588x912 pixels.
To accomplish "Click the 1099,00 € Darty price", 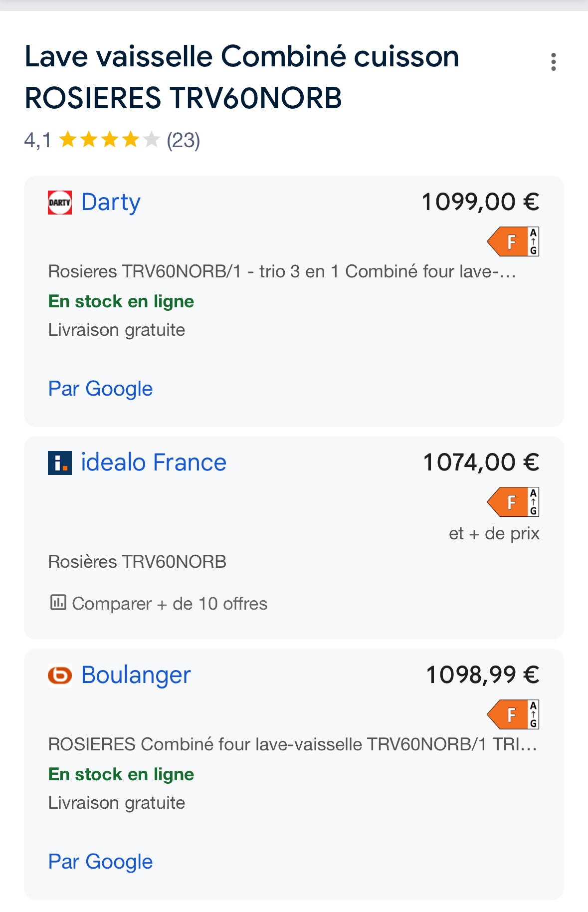I will (x=480, y=203).
